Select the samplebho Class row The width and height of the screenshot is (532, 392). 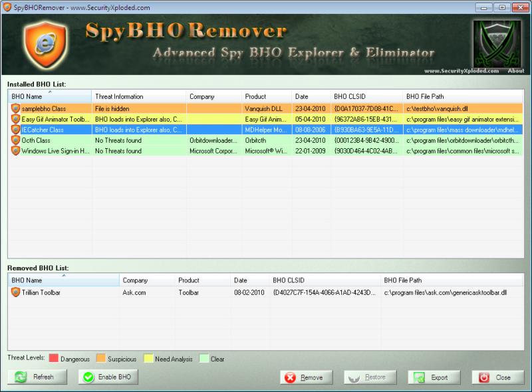(265, 108)
